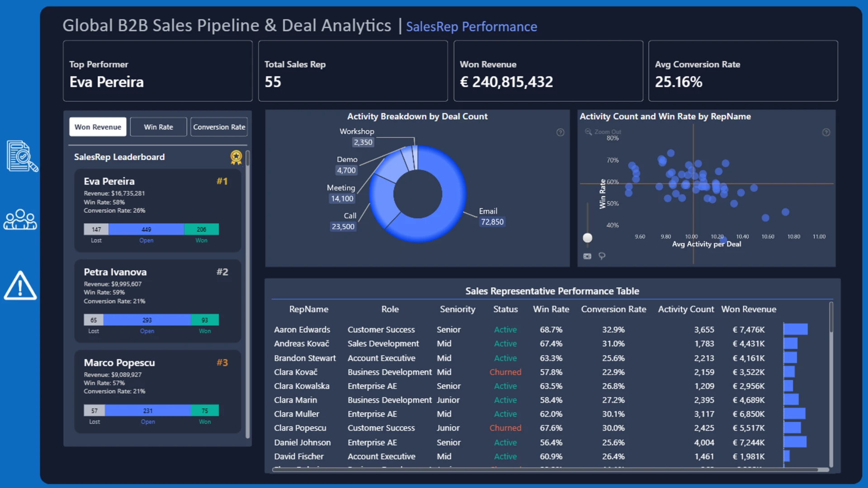Open the warning triangle alerts page
Image resolution: width=868 pixels, height=488 pixels.
click(20, 286)
